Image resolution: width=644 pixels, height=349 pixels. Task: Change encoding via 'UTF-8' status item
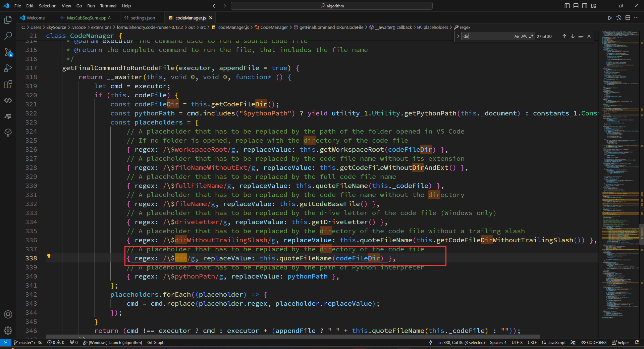tap(517, 343)
